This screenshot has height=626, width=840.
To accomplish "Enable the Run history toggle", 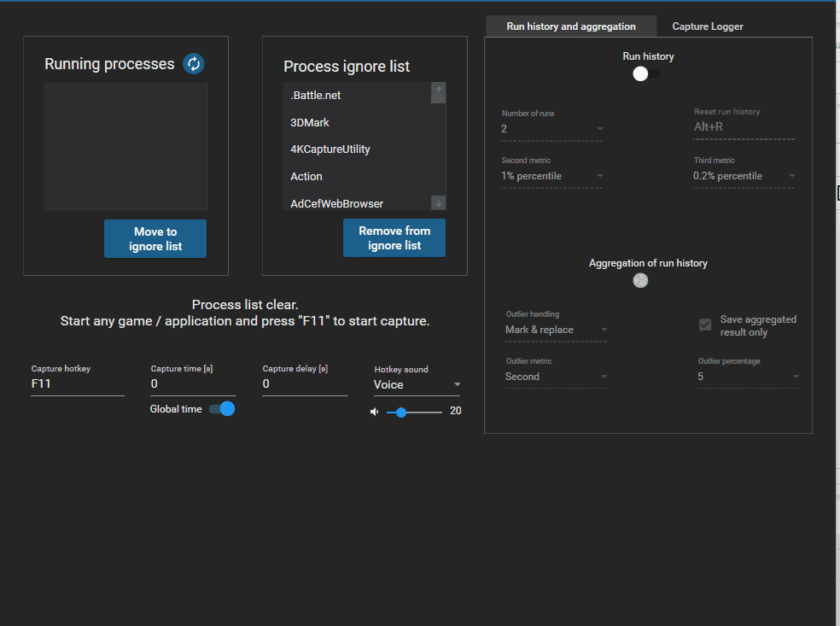I will 640,73.
